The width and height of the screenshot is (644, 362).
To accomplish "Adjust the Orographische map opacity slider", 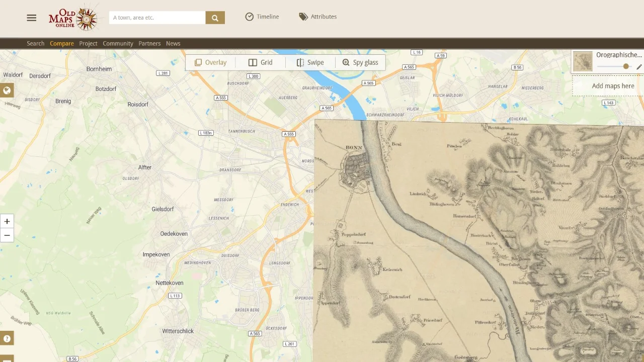I will click(626, 66).
